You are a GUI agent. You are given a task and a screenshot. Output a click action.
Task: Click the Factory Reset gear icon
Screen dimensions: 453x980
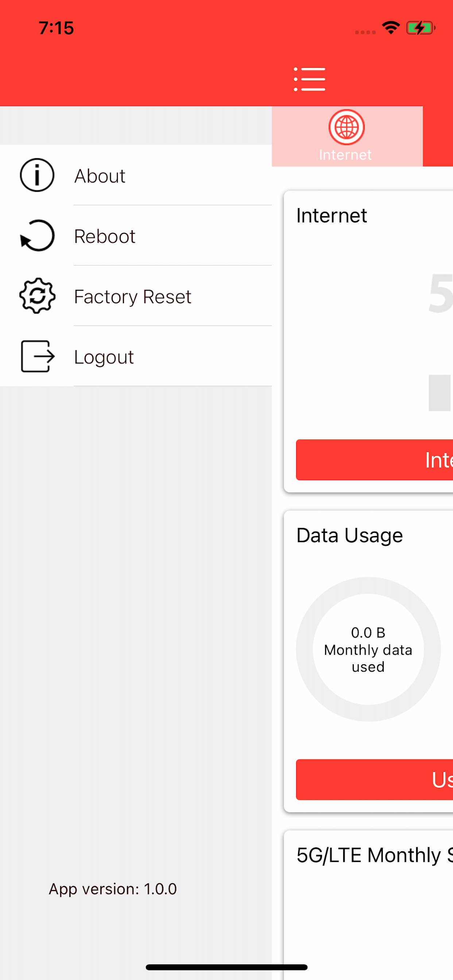(37, 296)
